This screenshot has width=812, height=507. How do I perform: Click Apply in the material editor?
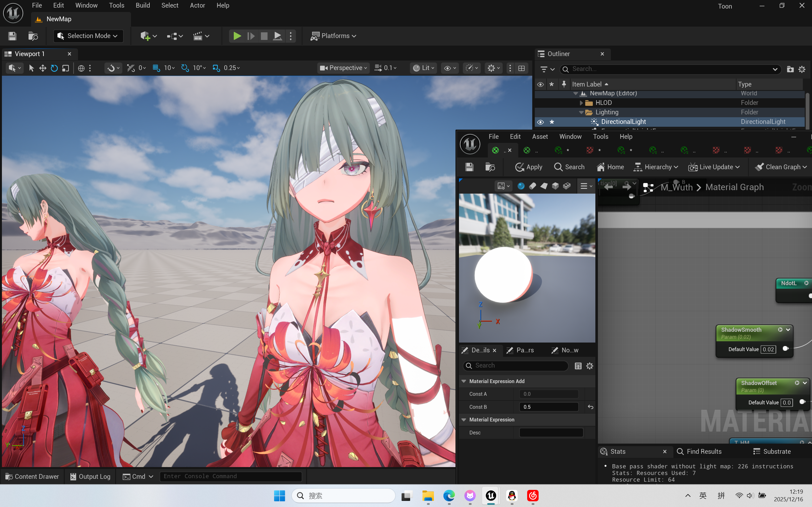(x=529, y=167)
